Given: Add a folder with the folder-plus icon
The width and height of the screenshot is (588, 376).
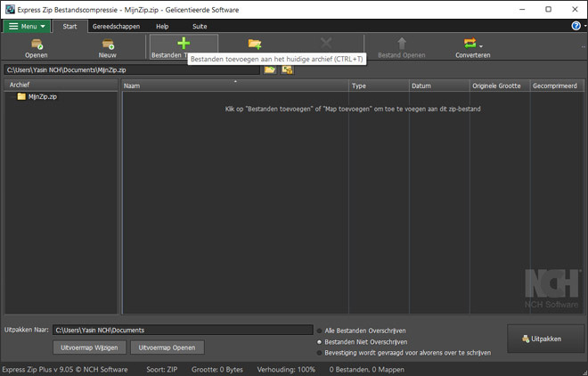Looking at the screenshot, I should click(x=255, y=44).
